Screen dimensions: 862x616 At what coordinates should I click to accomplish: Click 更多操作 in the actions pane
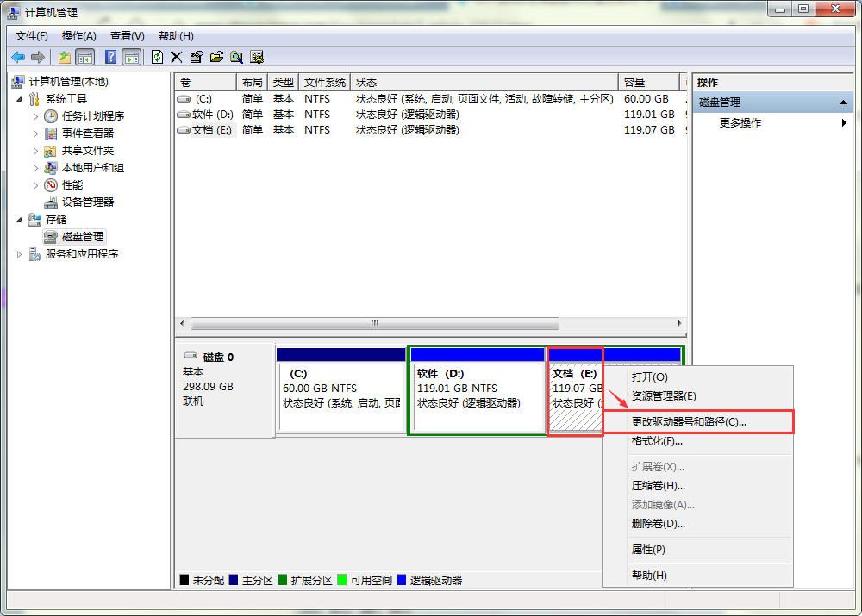coord(740,123)
